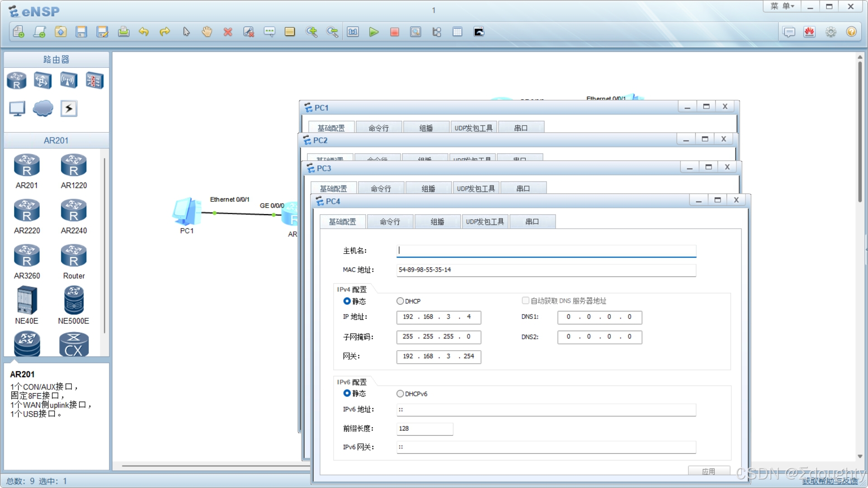Open the 菜单 dropdown menu
The width and height of the screenshot is (868, 488).
pos(782,6)
